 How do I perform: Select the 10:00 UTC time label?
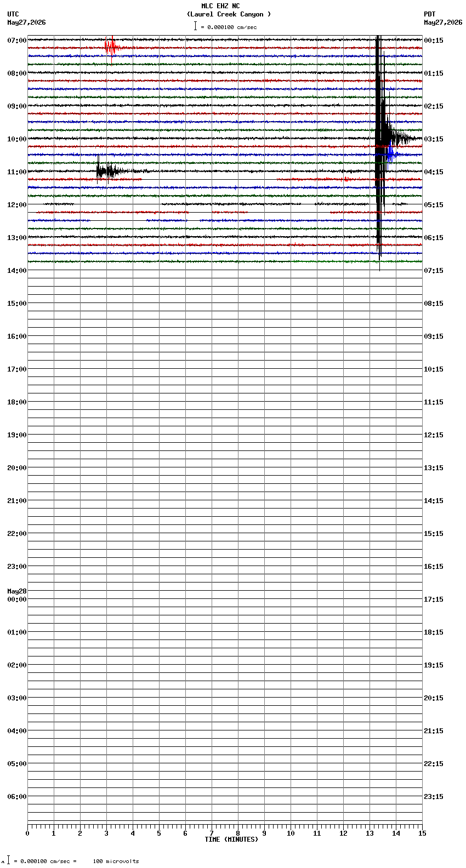(16, 139)
